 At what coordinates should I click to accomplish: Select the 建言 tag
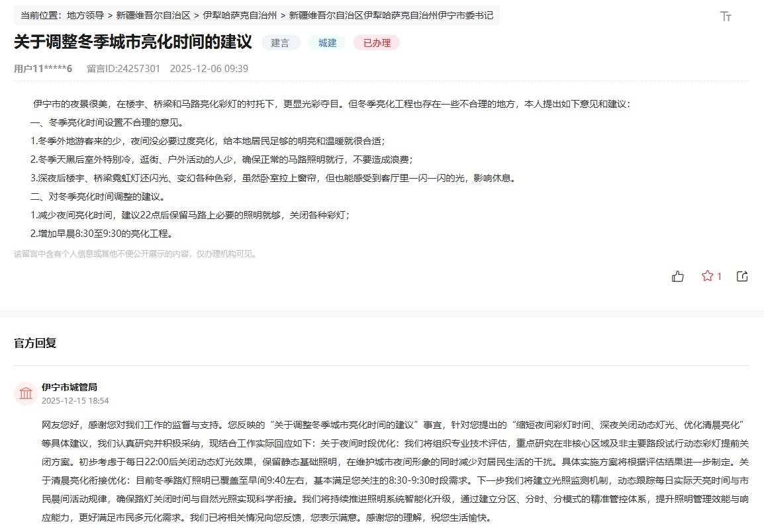[x=280, y=43]
